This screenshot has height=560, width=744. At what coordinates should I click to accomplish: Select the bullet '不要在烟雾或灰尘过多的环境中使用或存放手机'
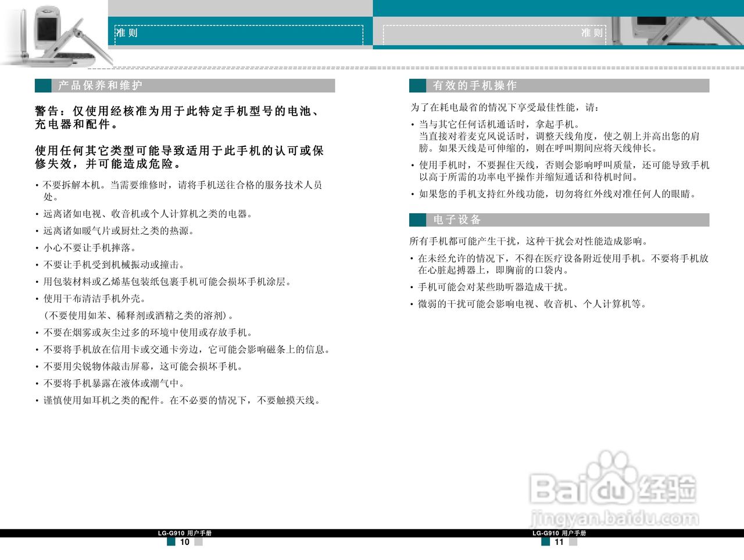144,332
